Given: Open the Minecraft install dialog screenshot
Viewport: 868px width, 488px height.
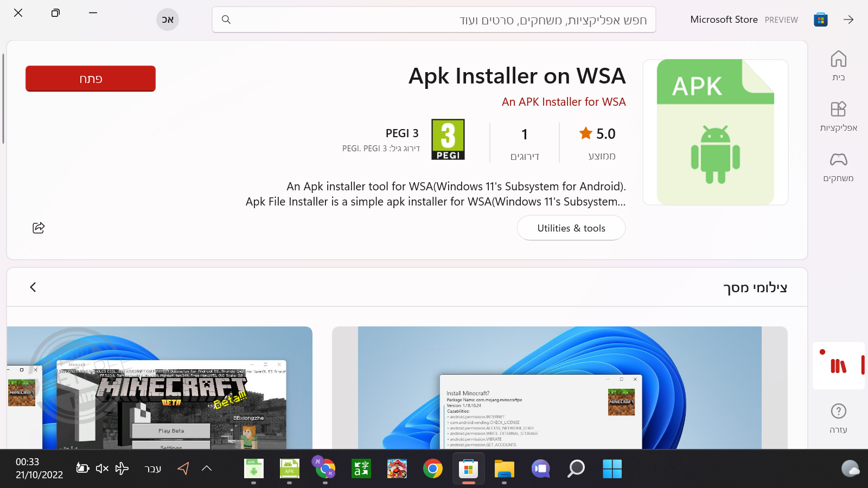Looking at the screenshot, I should pyautogui.click(x=559, y=388).
